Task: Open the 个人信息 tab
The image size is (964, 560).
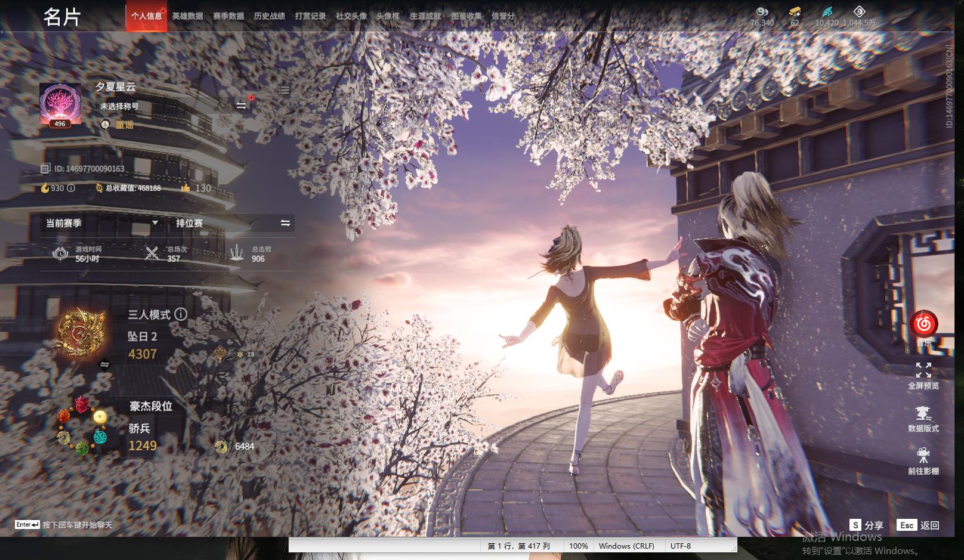Action: (147, 16)
